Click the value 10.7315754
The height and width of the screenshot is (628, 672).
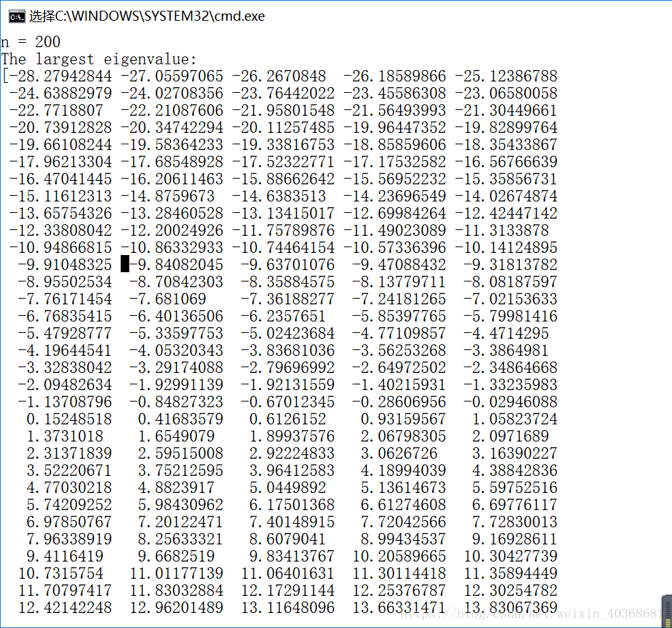61,574
